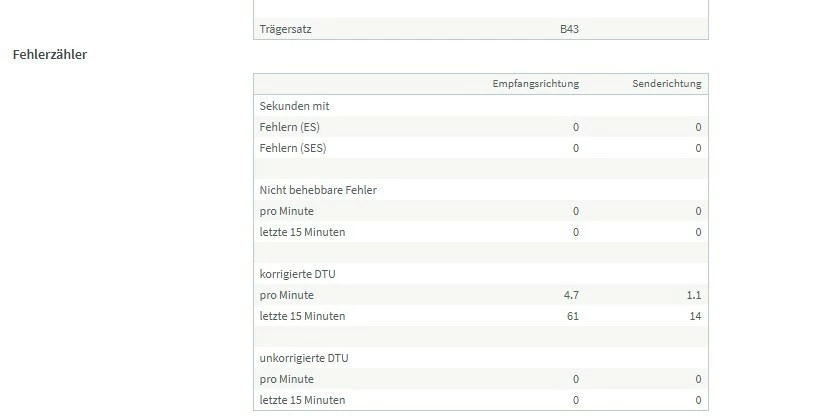Select the Sekunden mit row
The image size is (815, 420).
[x=481, y=106]
